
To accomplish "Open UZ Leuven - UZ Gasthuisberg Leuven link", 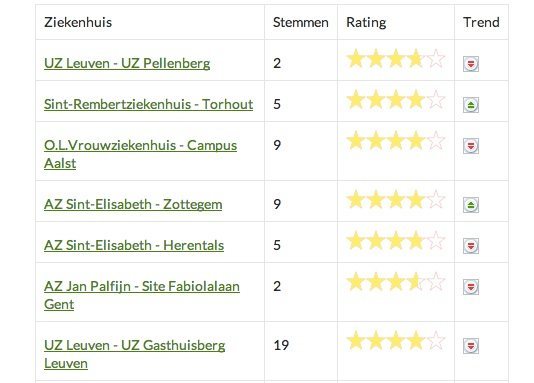I will click(x=135, y=354).
